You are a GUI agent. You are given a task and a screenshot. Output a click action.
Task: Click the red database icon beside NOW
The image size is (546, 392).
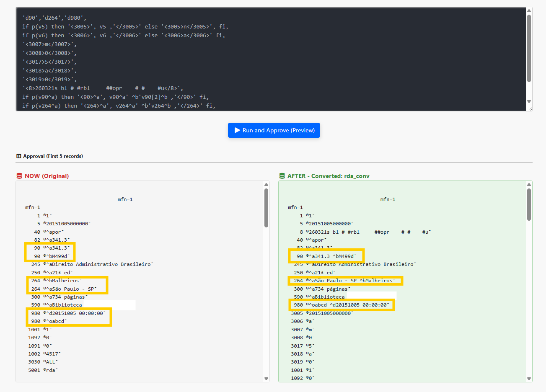19,176
